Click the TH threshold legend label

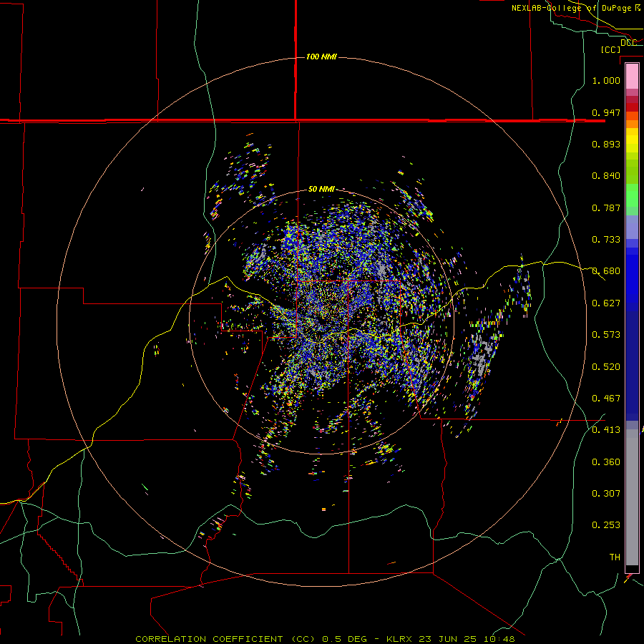click(615, 557)
